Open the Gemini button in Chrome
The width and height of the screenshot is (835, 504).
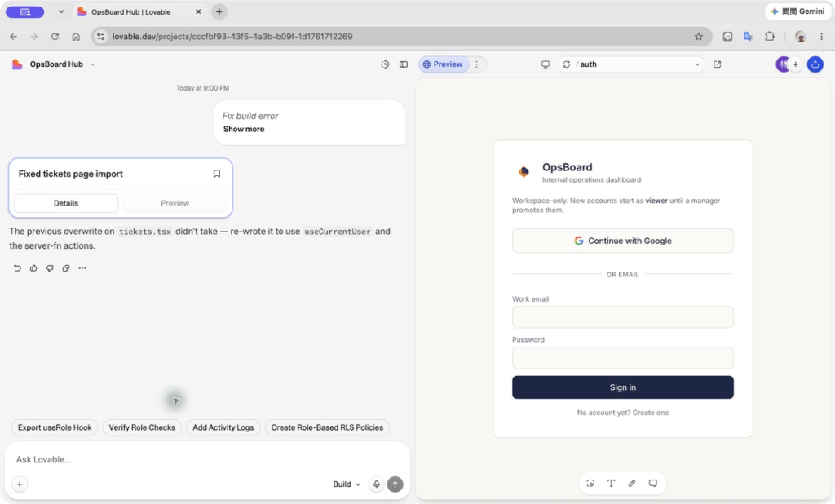[x=797, y=11]
